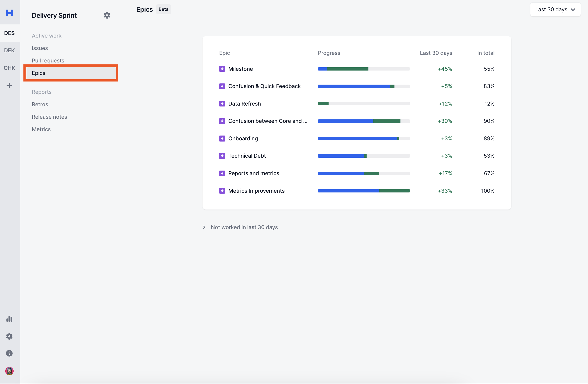Add a new workspace with plus icon
The height and width of the screenshot is (384, 588).
click(x=9, y=86)
